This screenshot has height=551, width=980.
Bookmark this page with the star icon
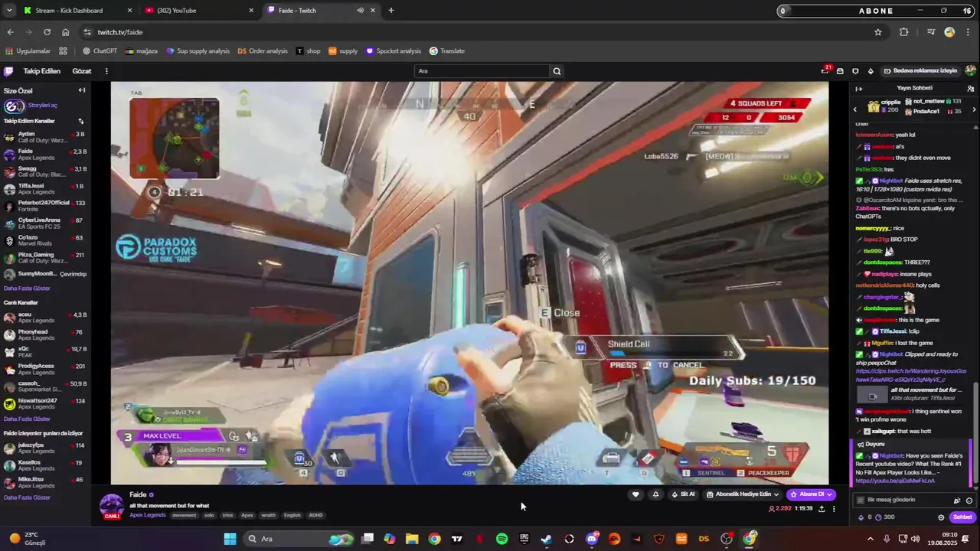coord(878,32)
